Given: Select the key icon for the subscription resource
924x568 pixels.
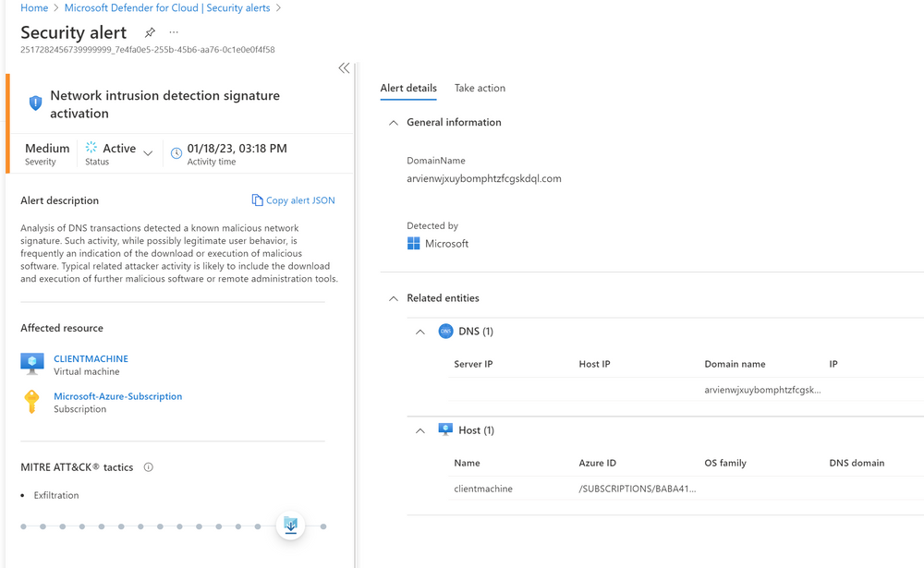Looking at the screenshot, I should coord(31,401).
